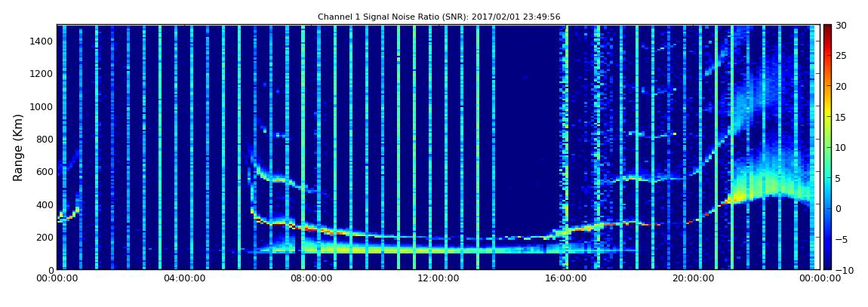
Task: Click the 04:00:00 time axis label
Action: (183, 278)
